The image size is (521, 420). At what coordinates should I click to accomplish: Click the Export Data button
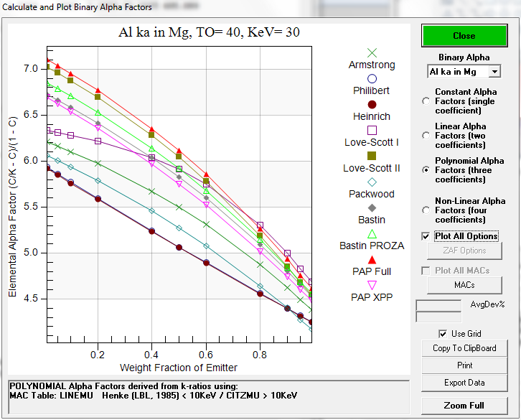464,383
